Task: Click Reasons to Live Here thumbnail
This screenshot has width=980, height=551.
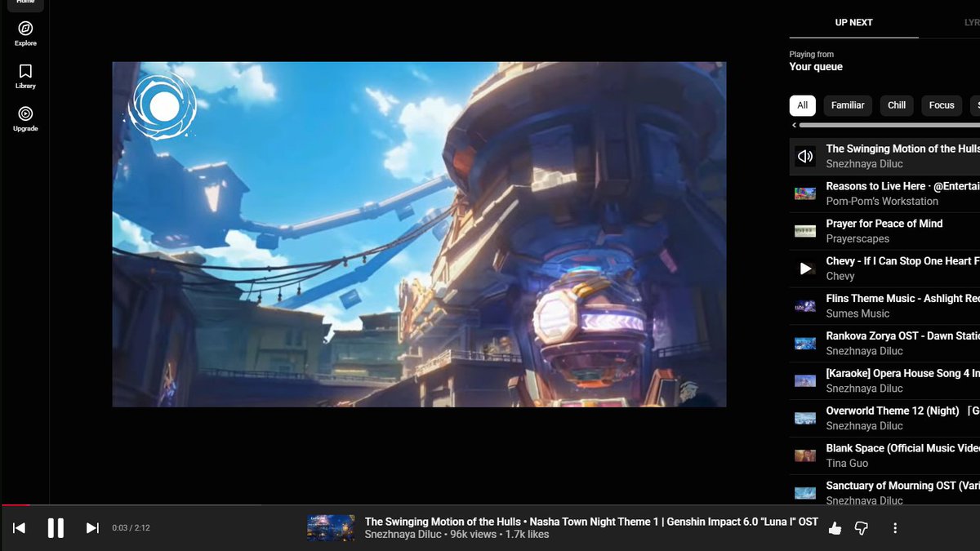Action: click(805, 193)
